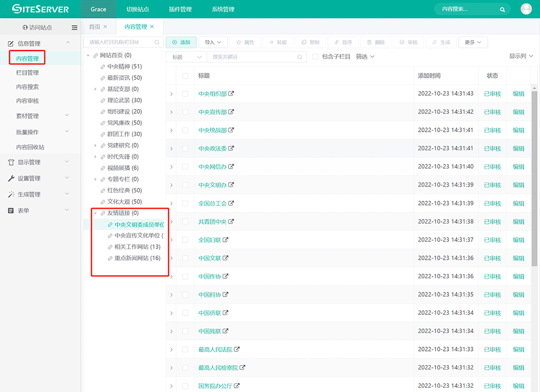Image resolution: width=540 pixels, height=392 pixels.
Task: Click the magnifier icon in top search
Action: [x=503, y=9]
